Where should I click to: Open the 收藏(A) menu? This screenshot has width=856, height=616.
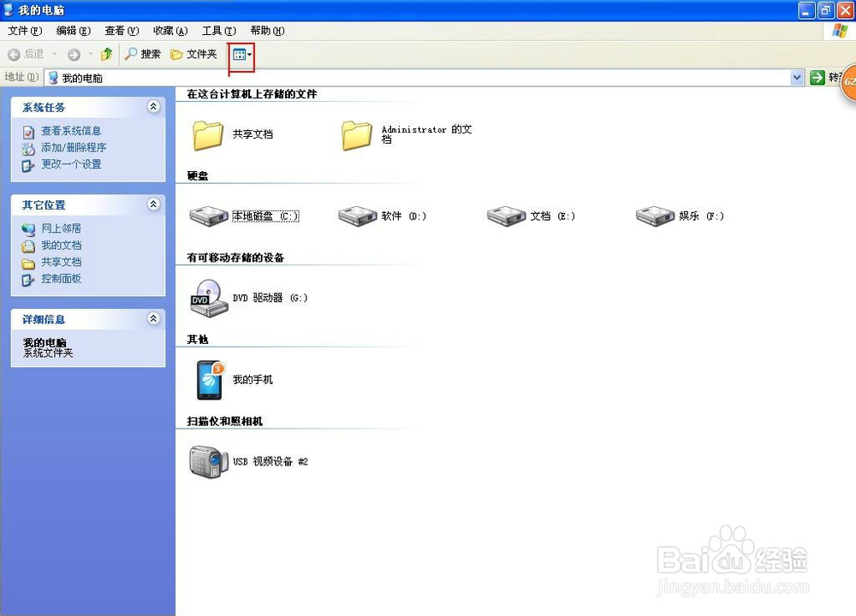pyautogui.click(x=170, y=31)
